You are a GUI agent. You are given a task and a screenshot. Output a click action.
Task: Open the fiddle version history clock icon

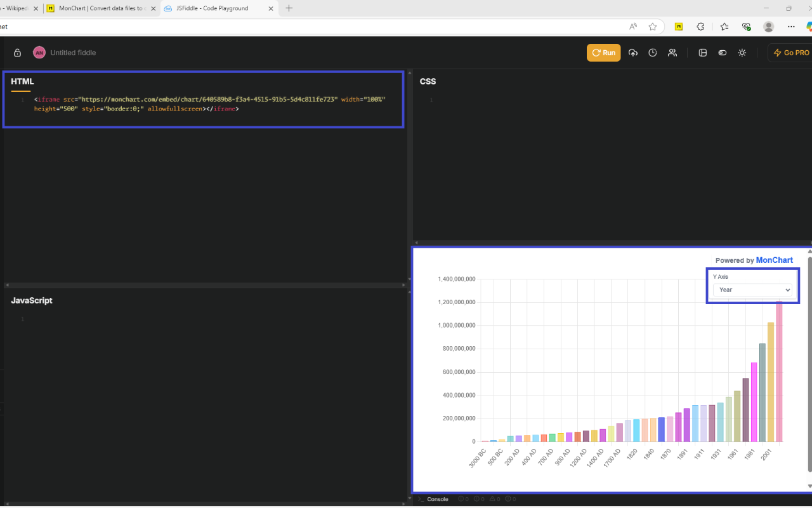(652, 53)
